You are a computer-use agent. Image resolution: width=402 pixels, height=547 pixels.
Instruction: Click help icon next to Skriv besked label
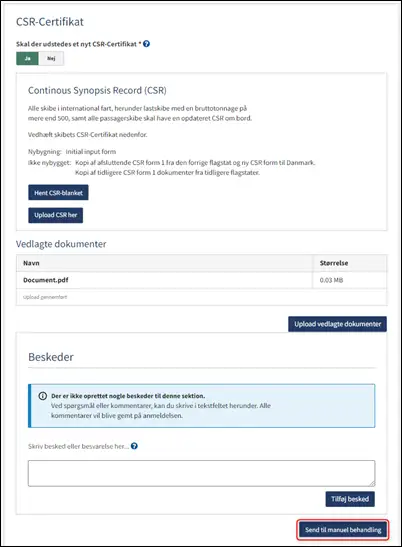(x=134, y=446)
